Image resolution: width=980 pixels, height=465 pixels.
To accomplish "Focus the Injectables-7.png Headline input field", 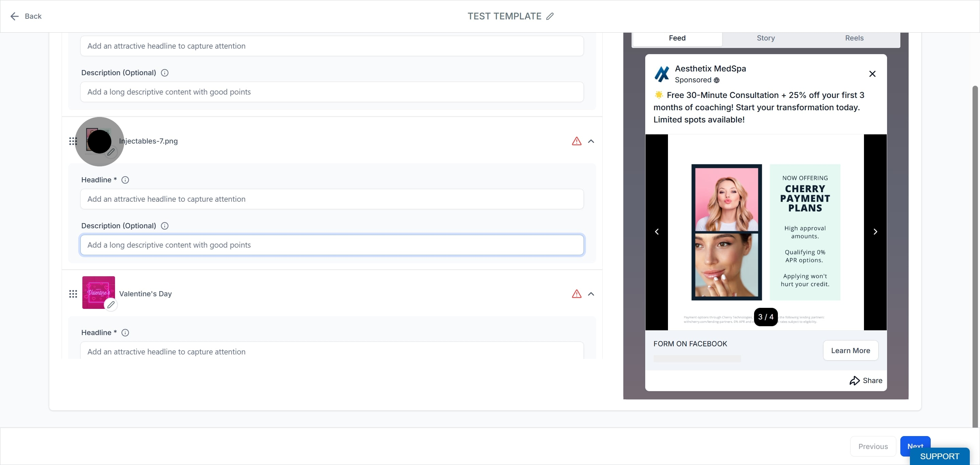I will (332, 199).
